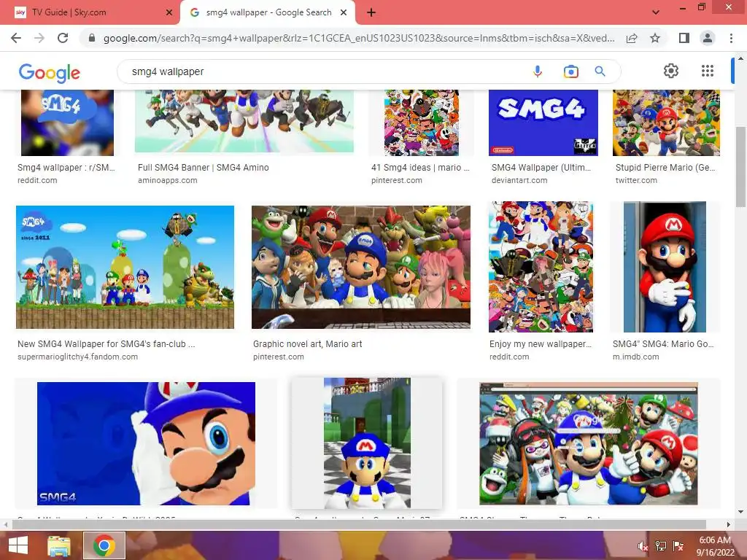Search by image with camera icon
Image resolution: width=747 pixels, height=560 pixels.
click(x=570, y=71)
